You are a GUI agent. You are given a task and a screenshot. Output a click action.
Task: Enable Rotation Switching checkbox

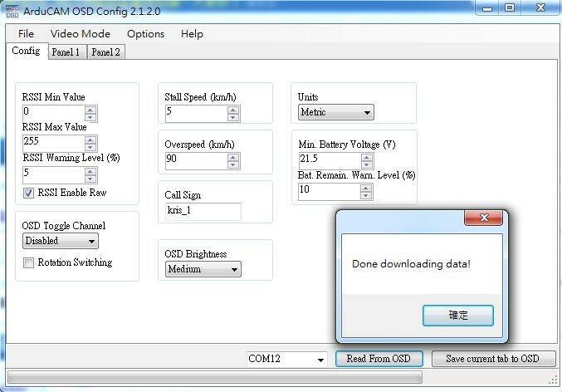coord(29,263)
